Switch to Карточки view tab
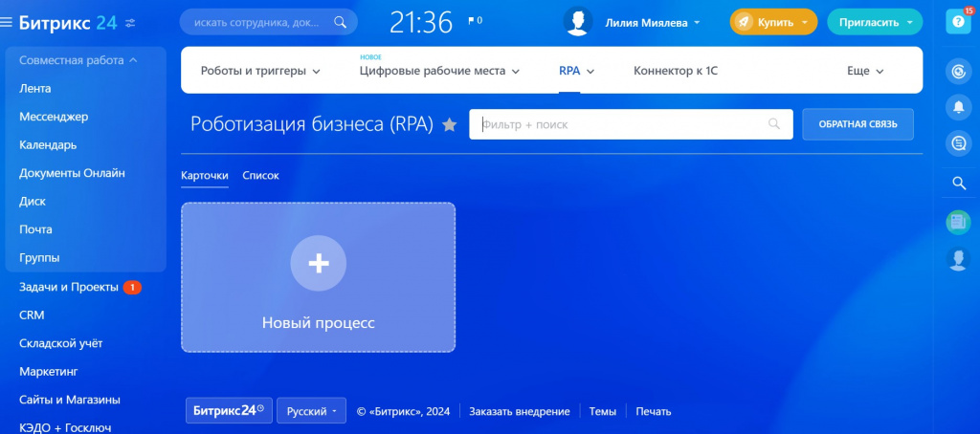Image resolution: width=980 pixels, height=434 pixels. [205, 176]
